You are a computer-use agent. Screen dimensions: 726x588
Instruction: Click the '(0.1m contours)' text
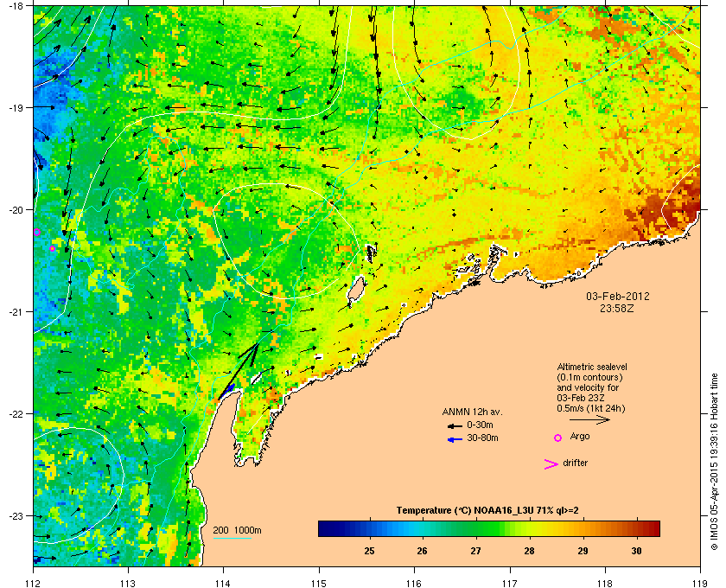[589, 377]
